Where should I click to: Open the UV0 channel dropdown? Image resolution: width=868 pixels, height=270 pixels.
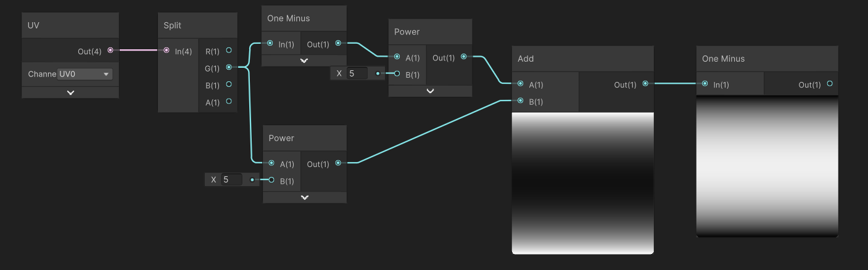click(x=85, y=74)
